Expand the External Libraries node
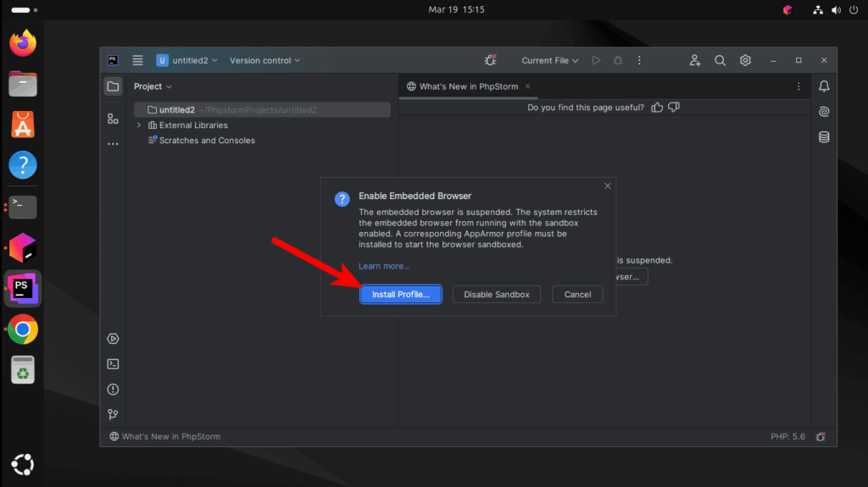 (139, 125)
